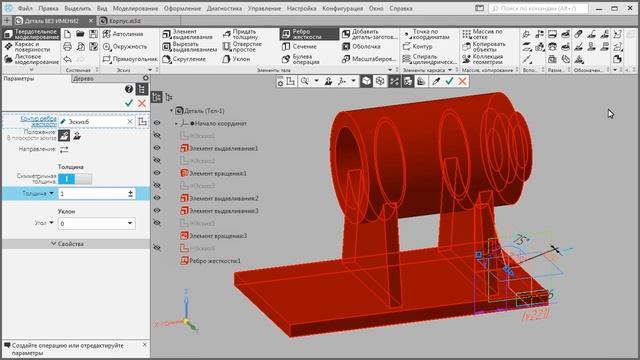Hide Элемент выдавливания:3 via eye icon

click(157, 211)
